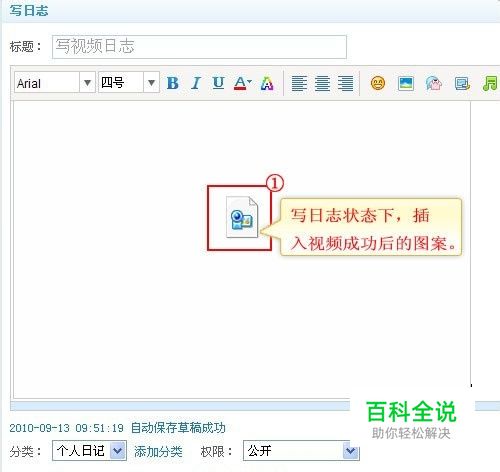500x472 pixels.
Task: Open the 个人日记 category dropdown
Action: point(89,451)
